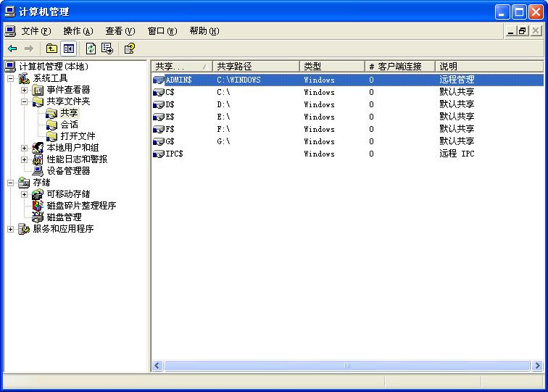Click the IPC$ share icon
Viewport: 548px width, 392px height.
coord(159,154)
